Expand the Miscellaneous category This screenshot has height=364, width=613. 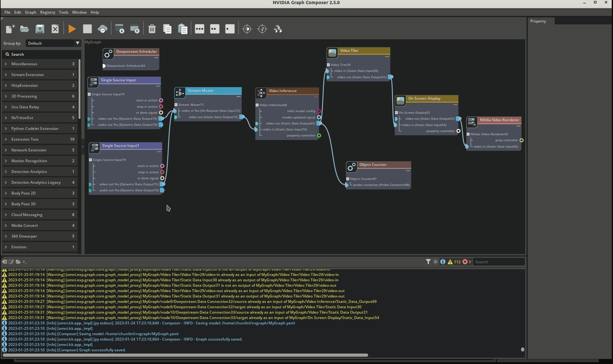(40, 64)
